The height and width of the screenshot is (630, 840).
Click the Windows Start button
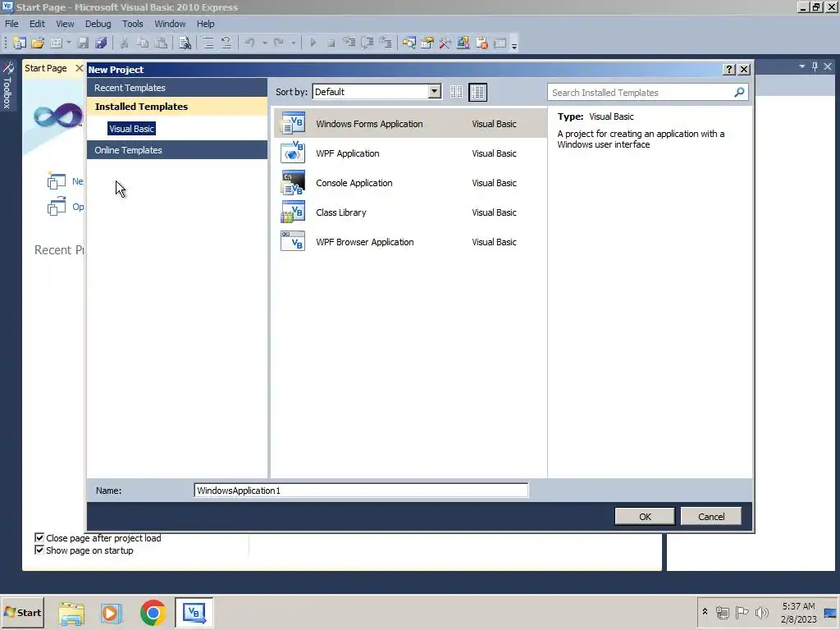[x=22, y=612]
